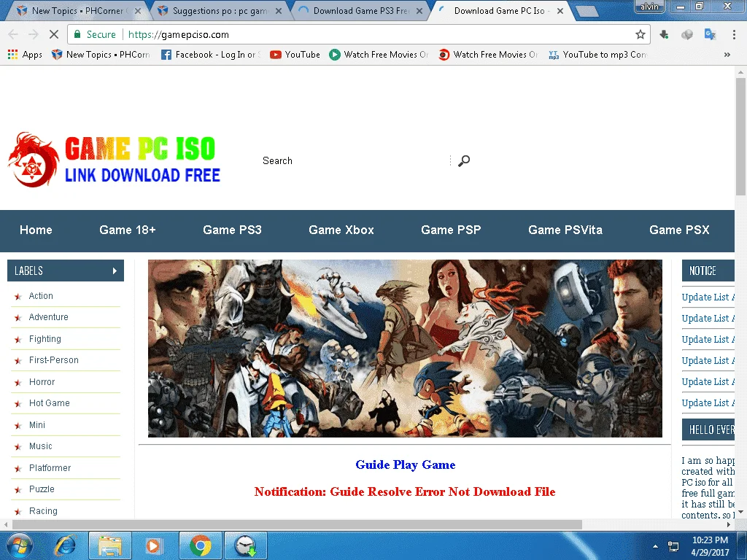Show more bookmarks with double chevron
The height and width of the screenshot is (560, 747).
pyautogui.click(x=727, y=55)
